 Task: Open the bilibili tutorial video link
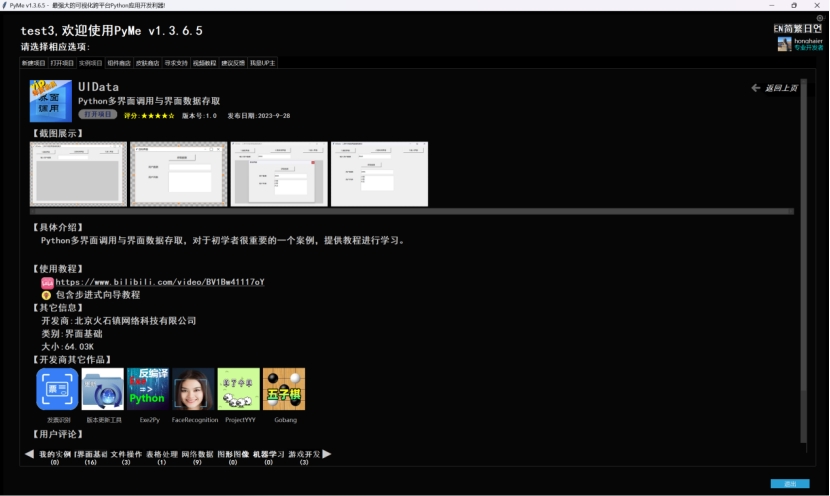pyautogui.click(x=159, y=282)
